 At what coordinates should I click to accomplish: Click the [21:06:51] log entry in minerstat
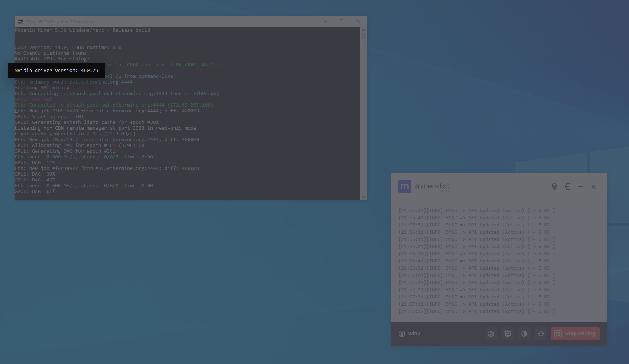(477, 268)
